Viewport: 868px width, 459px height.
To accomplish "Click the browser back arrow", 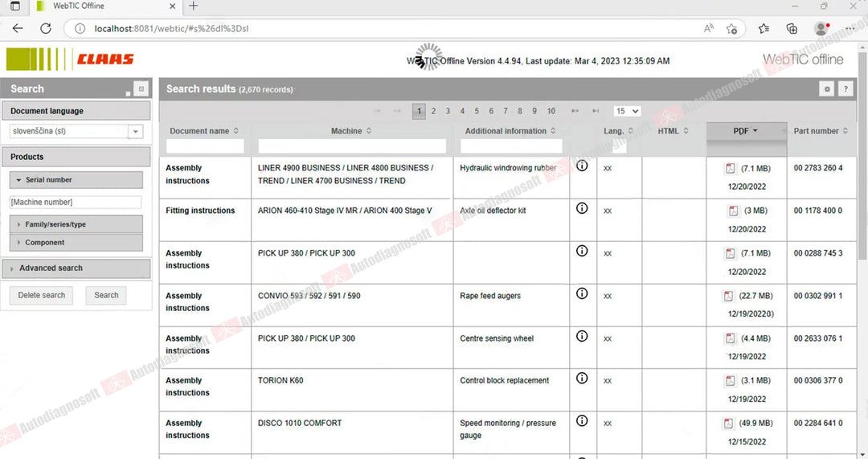I will click(18, 28).
